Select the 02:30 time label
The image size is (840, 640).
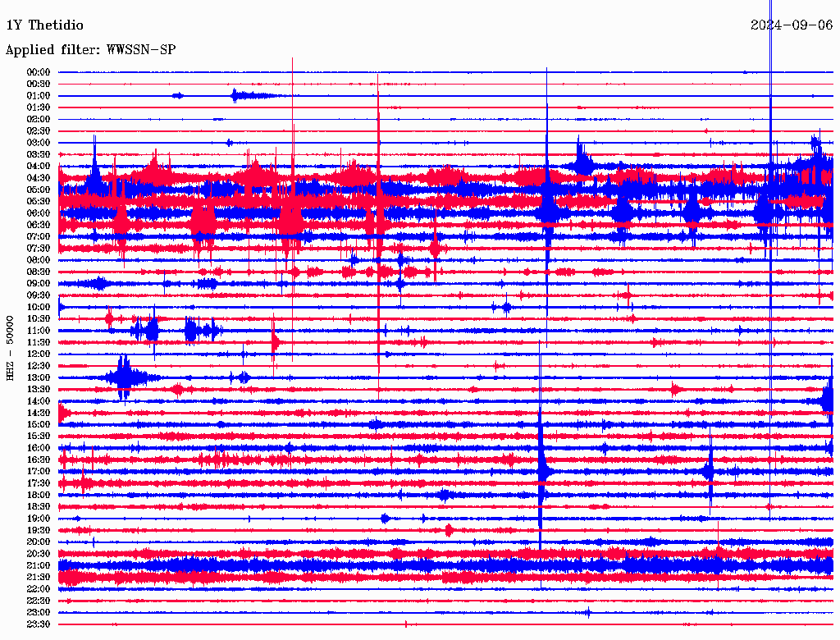coord(39,131)
